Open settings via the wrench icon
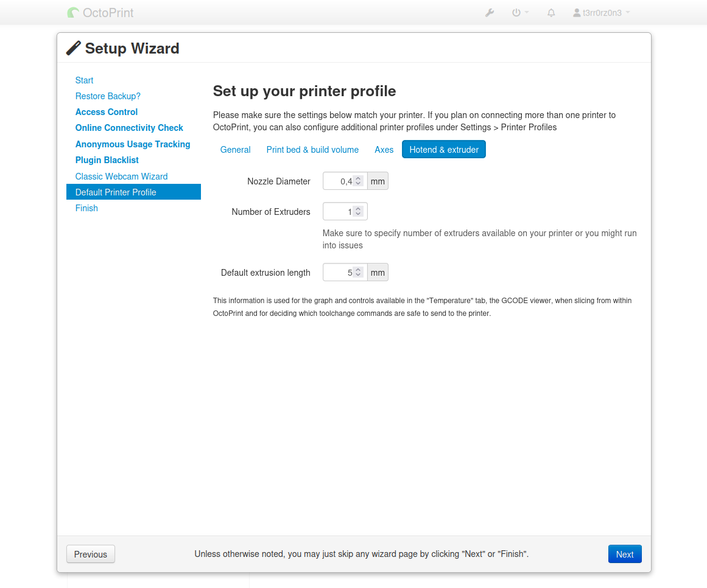 pyautogui.click(x=490, y=12)
